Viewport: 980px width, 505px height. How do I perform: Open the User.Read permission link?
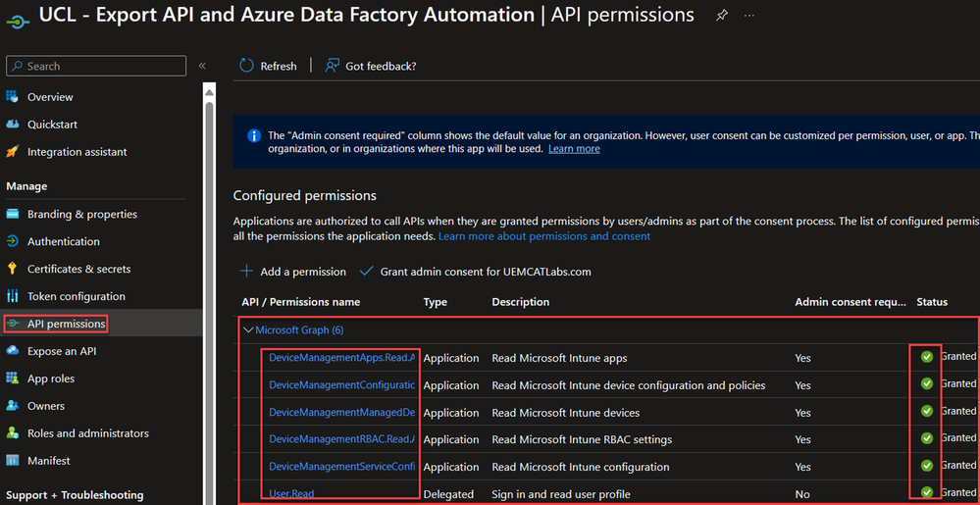click(291, 494)
